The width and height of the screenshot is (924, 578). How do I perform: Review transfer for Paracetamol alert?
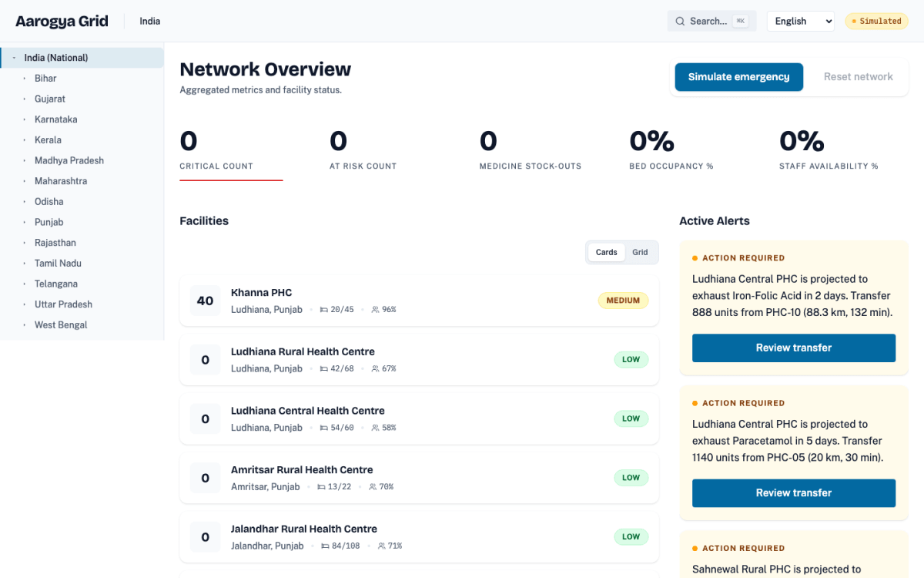click(x=794, y=493)
